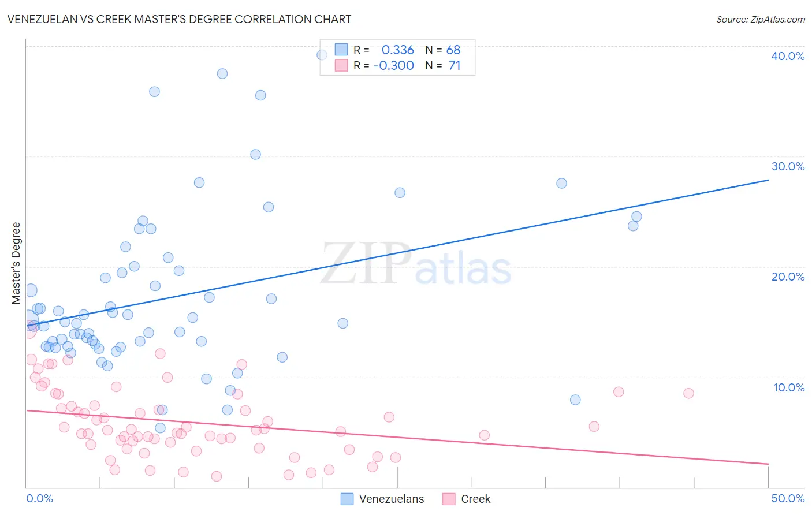This screenshot has height=515, width=812.
Task: Click the blue Venezuelans legend swatch
Action: pos(347,499)
